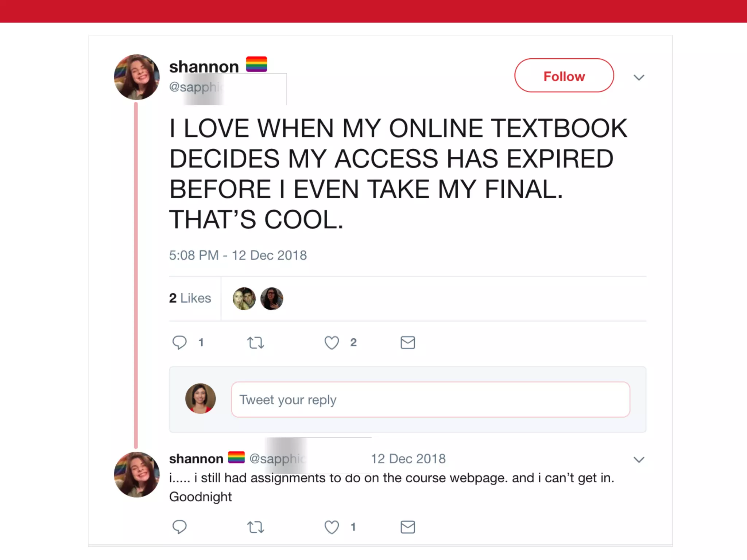
Task: Like the second tweet showing 1 like
Action: [332, 527]
